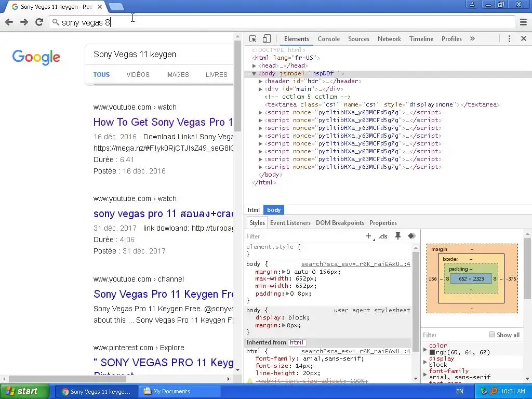
Task: Open the Pinterest SONY VEGAS PRO 11 result
Action: coord(164,363)
